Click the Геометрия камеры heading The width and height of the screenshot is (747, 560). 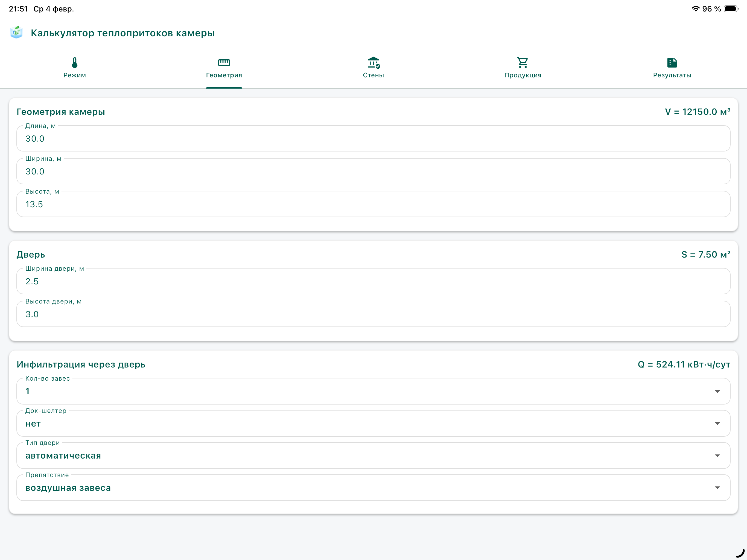tap(61, 112)
